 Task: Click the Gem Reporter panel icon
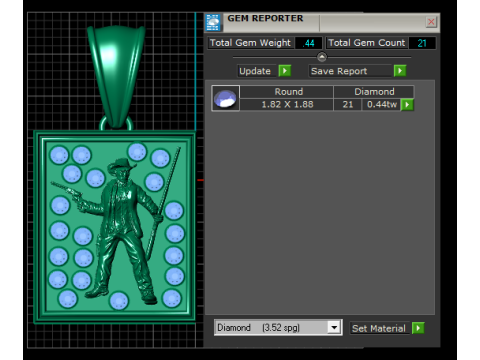point(213,22)
